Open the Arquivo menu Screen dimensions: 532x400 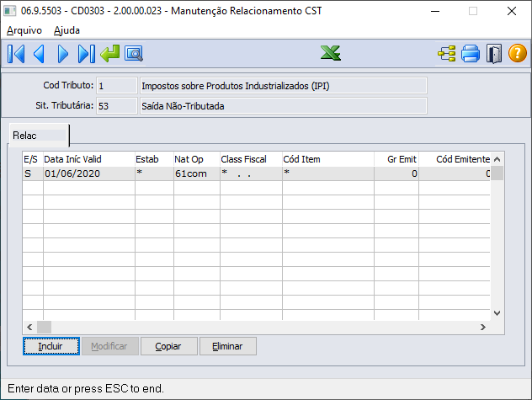click(x=24, y=29)
